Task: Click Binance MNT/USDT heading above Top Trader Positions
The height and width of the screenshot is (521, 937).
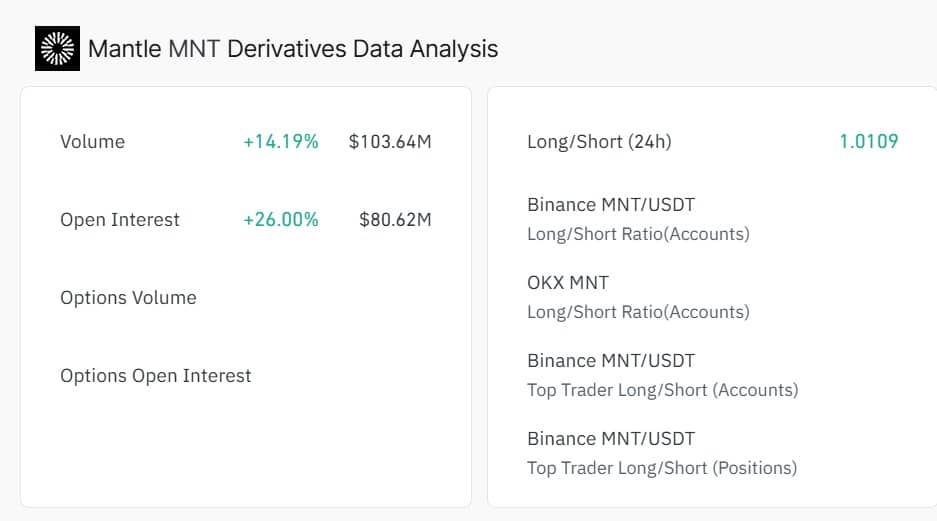Action: click(610, 438)
